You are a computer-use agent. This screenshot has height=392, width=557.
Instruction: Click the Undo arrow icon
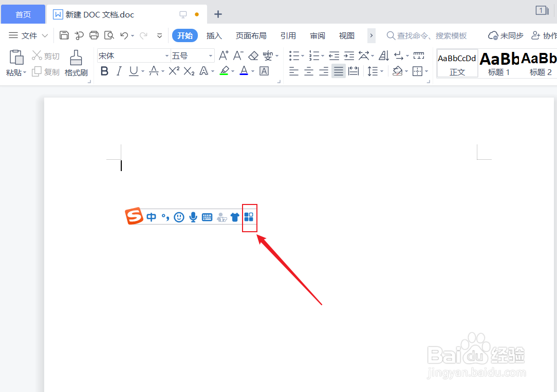(x=124, y=35)
